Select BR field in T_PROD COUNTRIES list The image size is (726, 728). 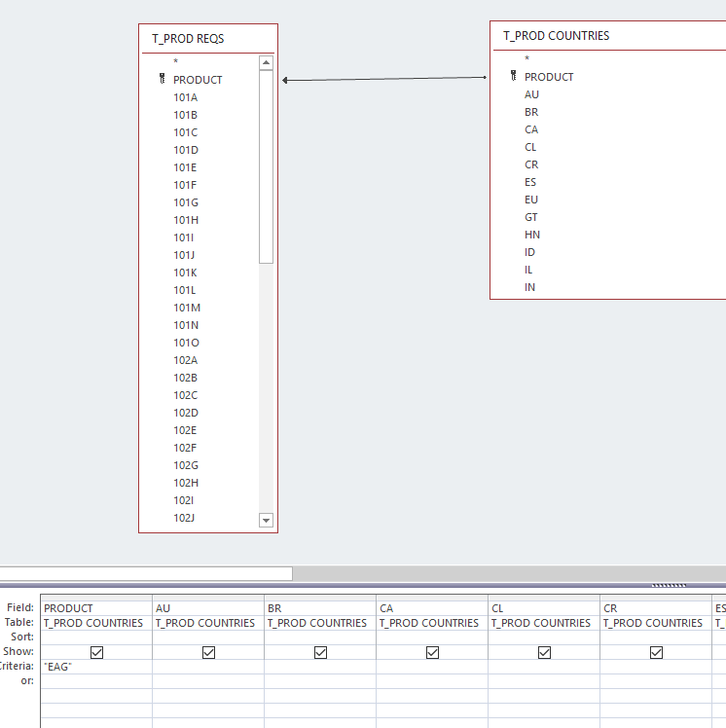click(x=531, y=112)
